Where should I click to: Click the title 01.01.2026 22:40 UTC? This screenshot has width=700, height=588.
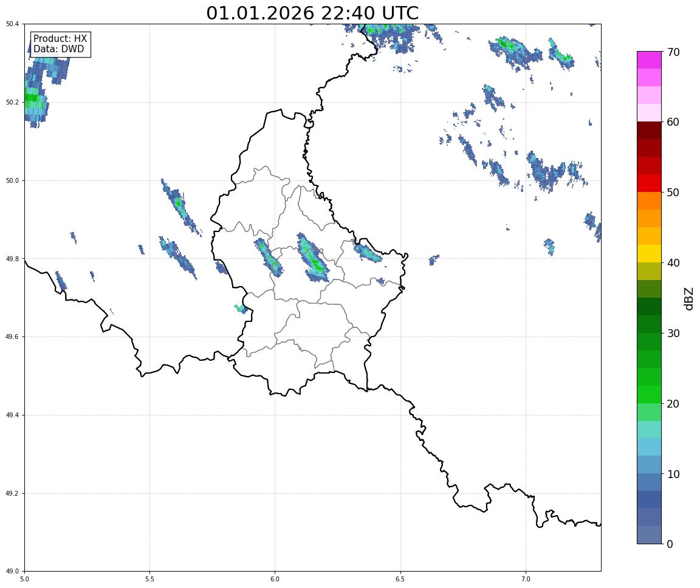(x=312, y=13)
